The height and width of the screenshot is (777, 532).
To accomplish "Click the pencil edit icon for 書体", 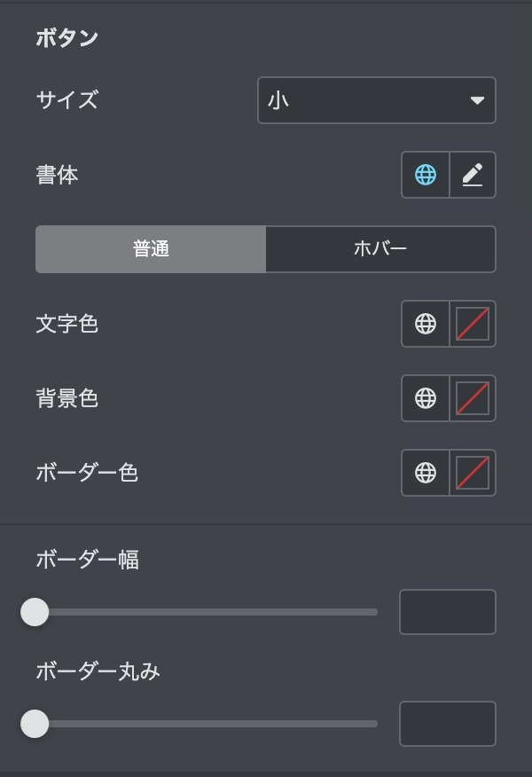I will [x=473, y=175].
